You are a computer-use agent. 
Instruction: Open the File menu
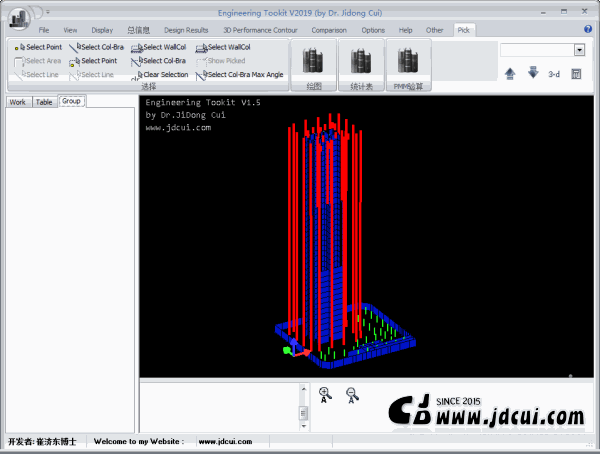[x=44, y=30]
